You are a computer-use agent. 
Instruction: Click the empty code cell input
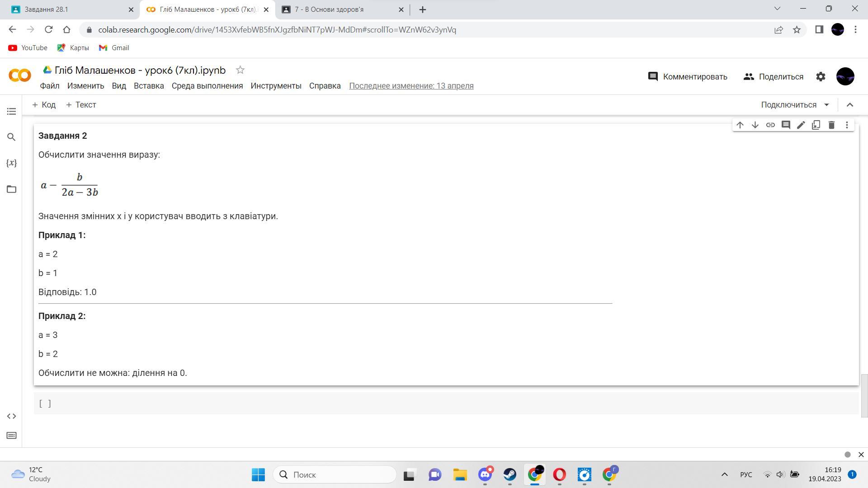click(x=452, y=404)
